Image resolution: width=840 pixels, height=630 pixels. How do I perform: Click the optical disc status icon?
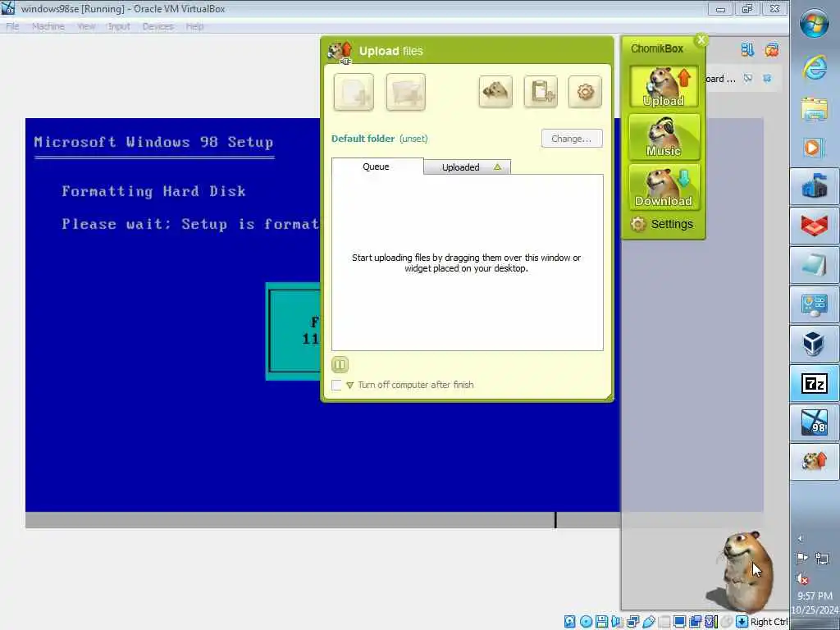point(586,622)
